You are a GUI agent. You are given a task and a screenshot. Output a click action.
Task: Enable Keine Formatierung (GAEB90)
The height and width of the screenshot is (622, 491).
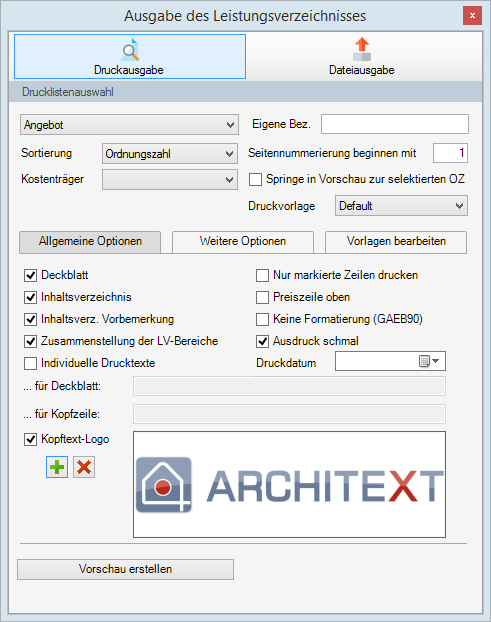[x=262, y=319]
